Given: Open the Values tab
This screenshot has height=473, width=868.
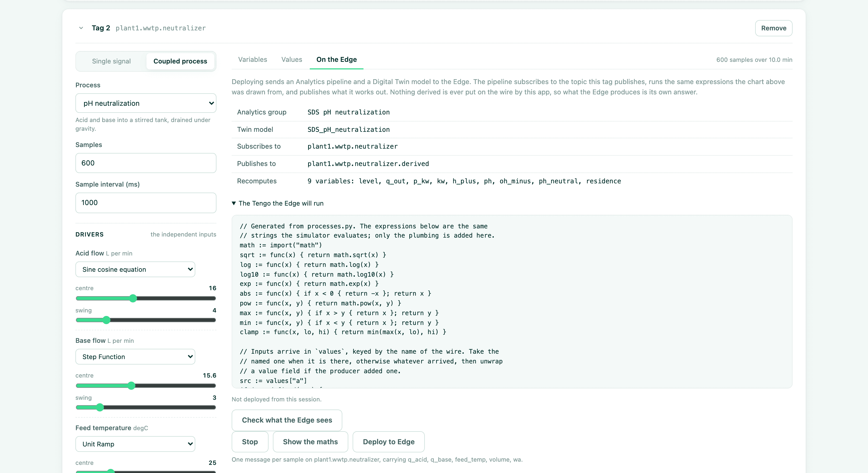Looking at the screenshot, I should [x=292, y=60].
